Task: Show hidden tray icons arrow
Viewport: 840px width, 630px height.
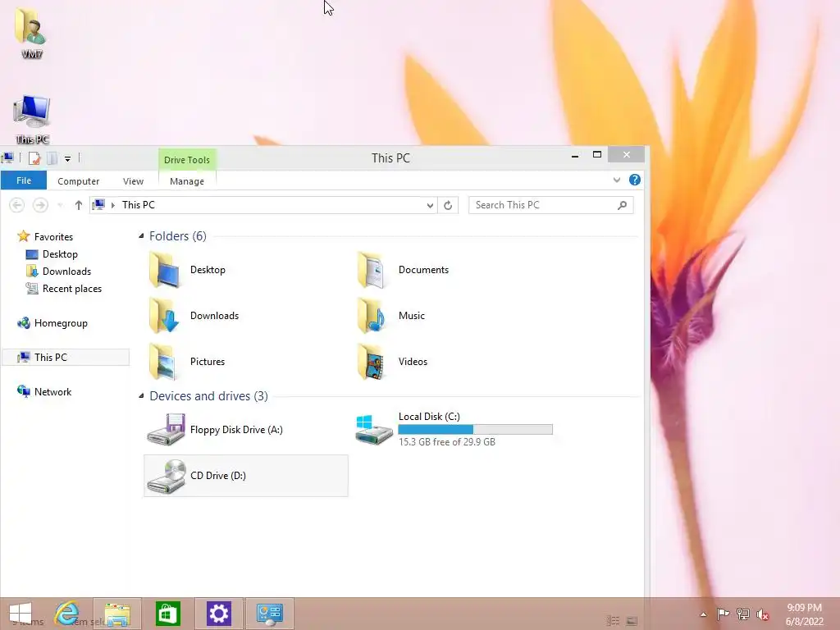Action: 703,614
